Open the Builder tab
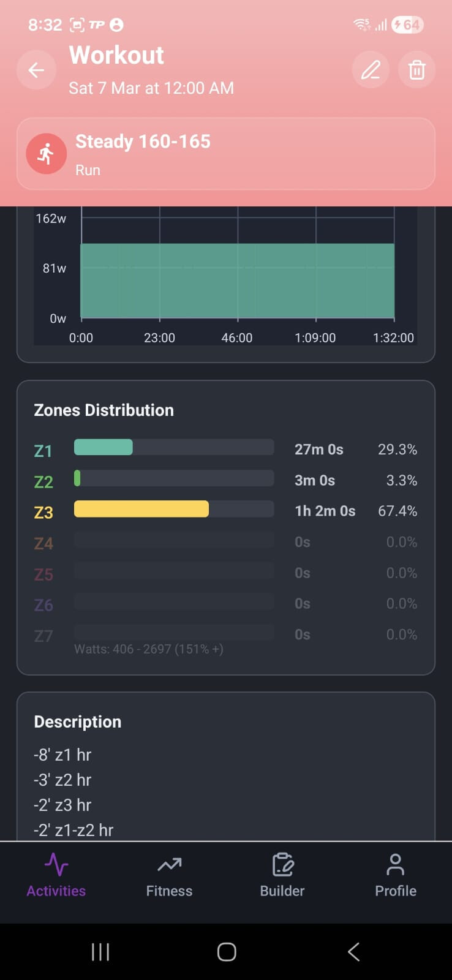 [282, 875]
